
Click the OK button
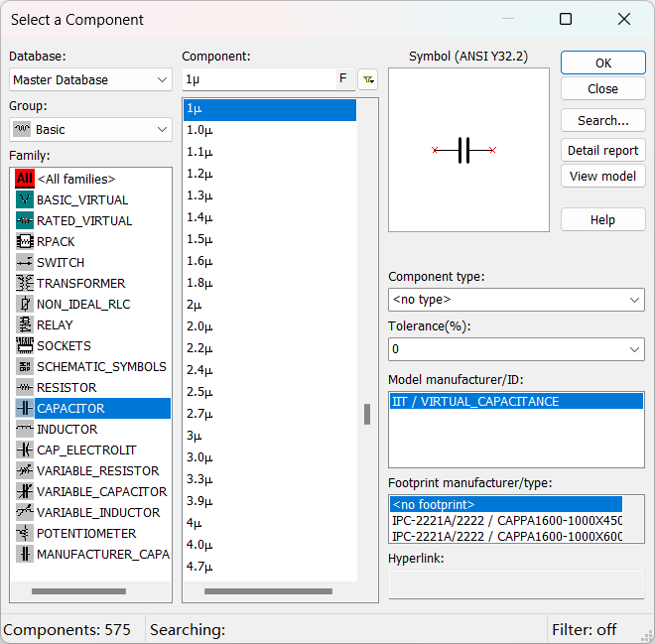603,63
